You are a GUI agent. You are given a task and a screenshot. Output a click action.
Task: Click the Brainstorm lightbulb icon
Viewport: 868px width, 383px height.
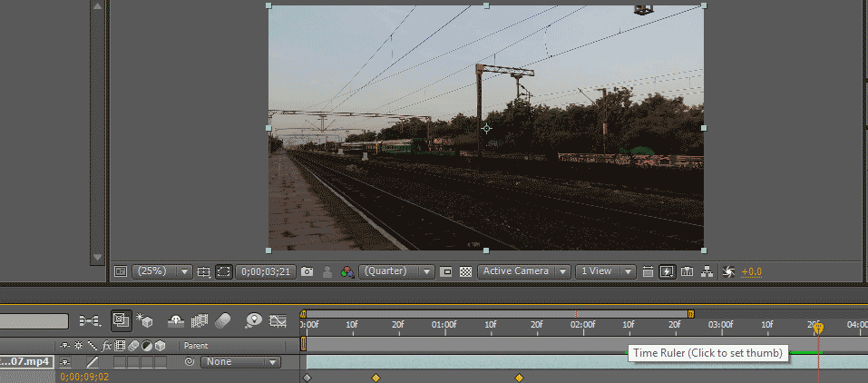[254, 320]
